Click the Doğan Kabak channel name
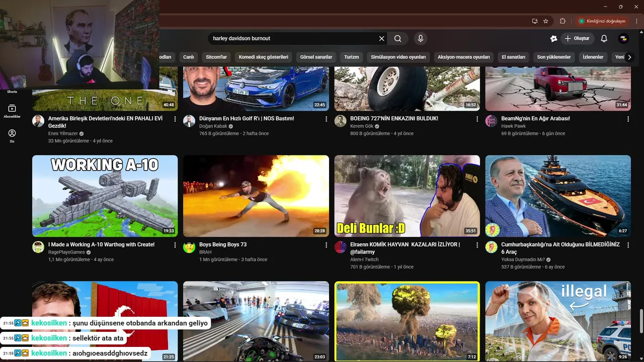The image size is (644, 362). click(213, 126)
